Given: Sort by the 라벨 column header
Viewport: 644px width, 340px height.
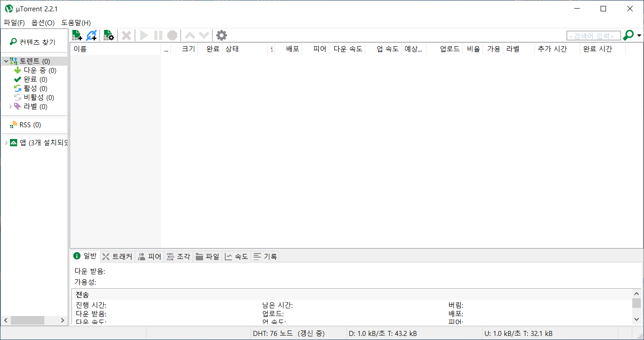Looking at the screenshot, I should [519, 49].
